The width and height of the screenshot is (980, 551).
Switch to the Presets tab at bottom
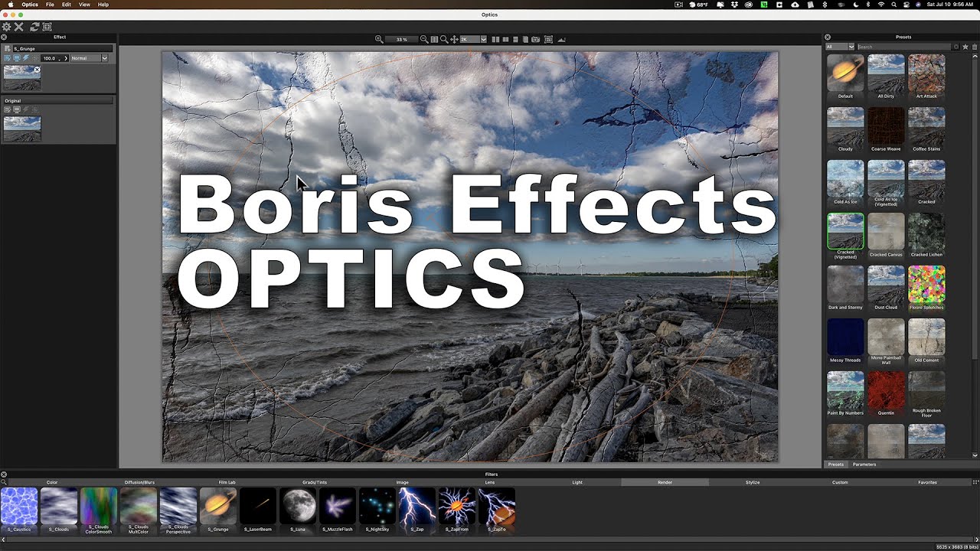pyautogui.click(x=836, y=465)
